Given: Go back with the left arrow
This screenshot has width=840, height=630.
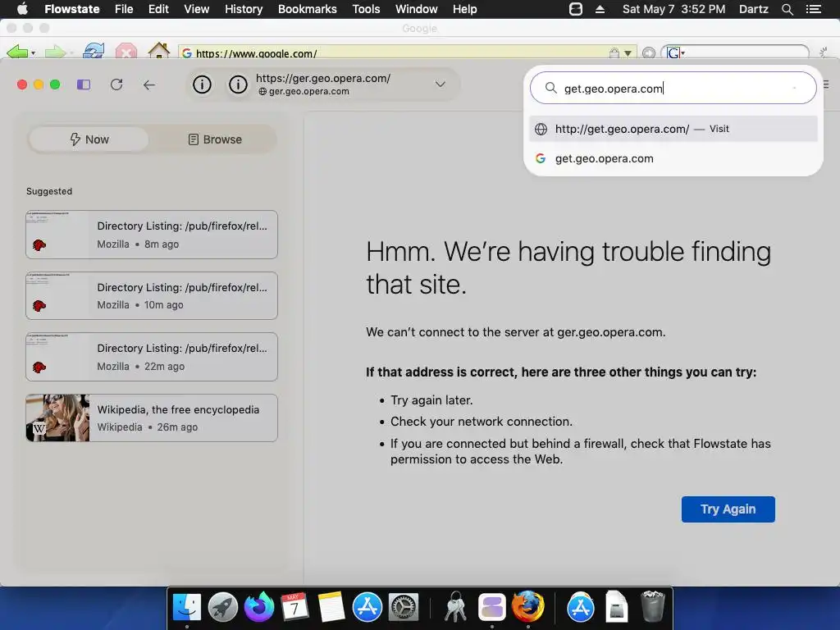Looking at the screenshot, I should (x=149, y=84).
